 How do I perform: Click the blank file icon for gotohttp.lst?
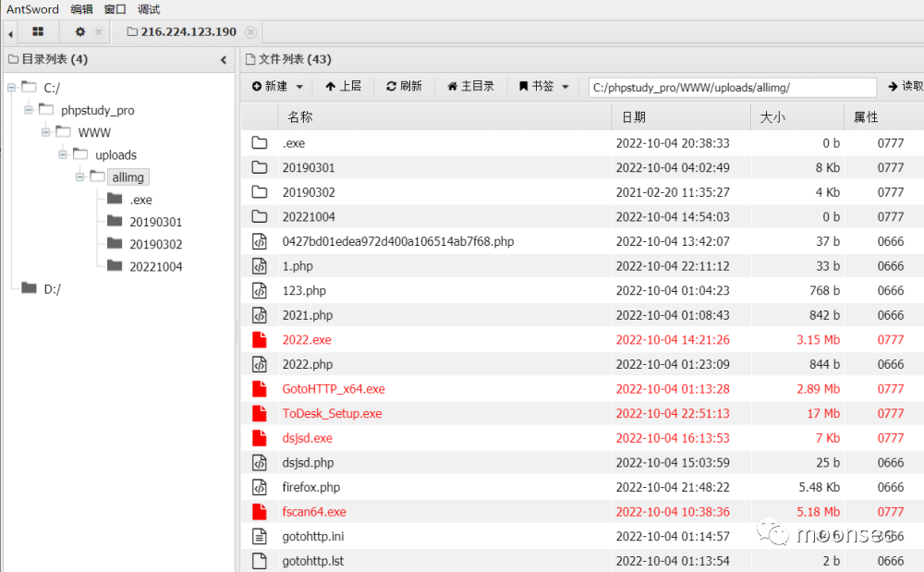(x=260, y=561)
